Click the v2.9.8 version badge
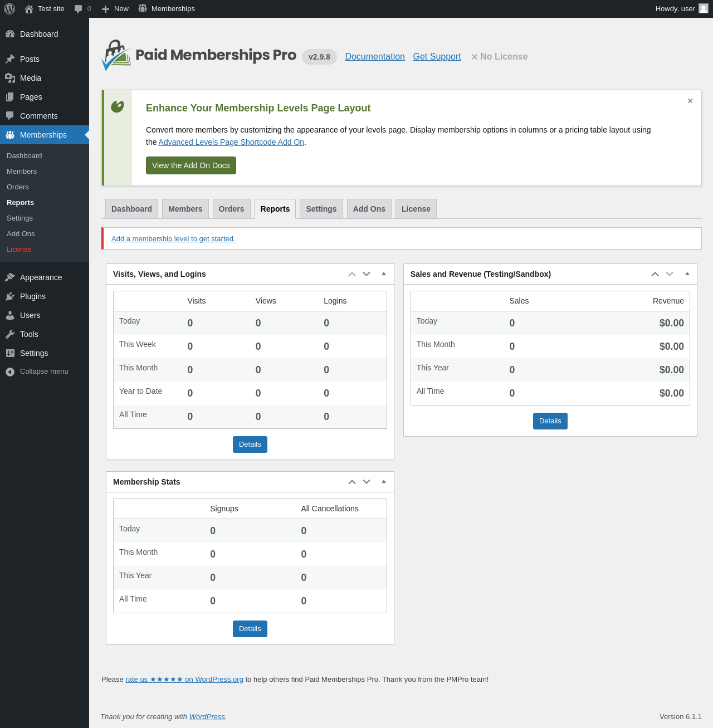 coord(320,57)
